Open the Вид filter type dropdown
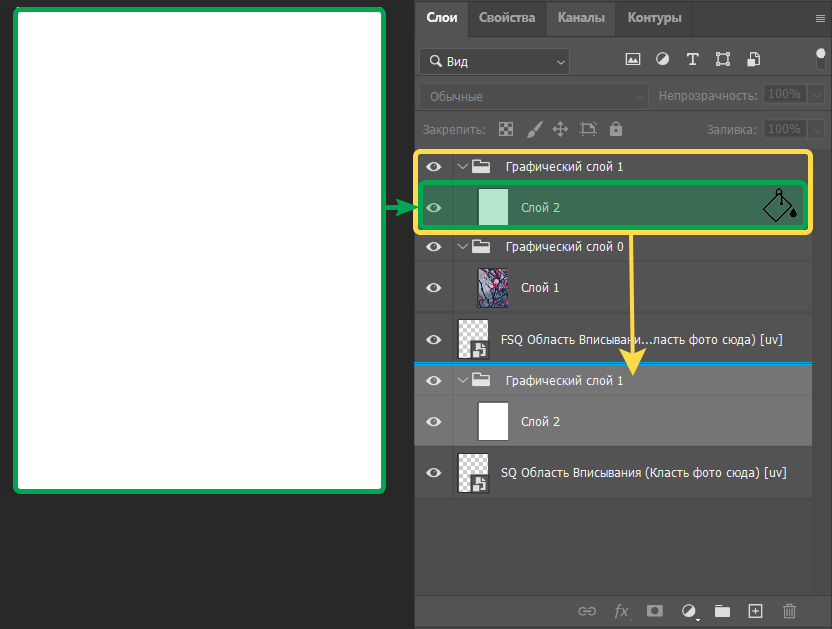The height and width of the screenshot is (629, 832). (x=494, y=61)
